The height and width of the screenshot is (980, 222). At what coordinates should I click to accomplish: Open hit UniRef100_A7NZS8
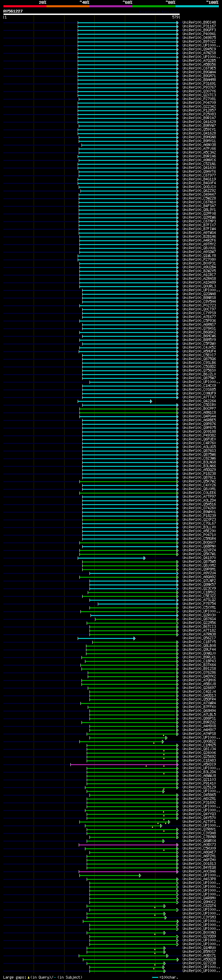point(199,53)
